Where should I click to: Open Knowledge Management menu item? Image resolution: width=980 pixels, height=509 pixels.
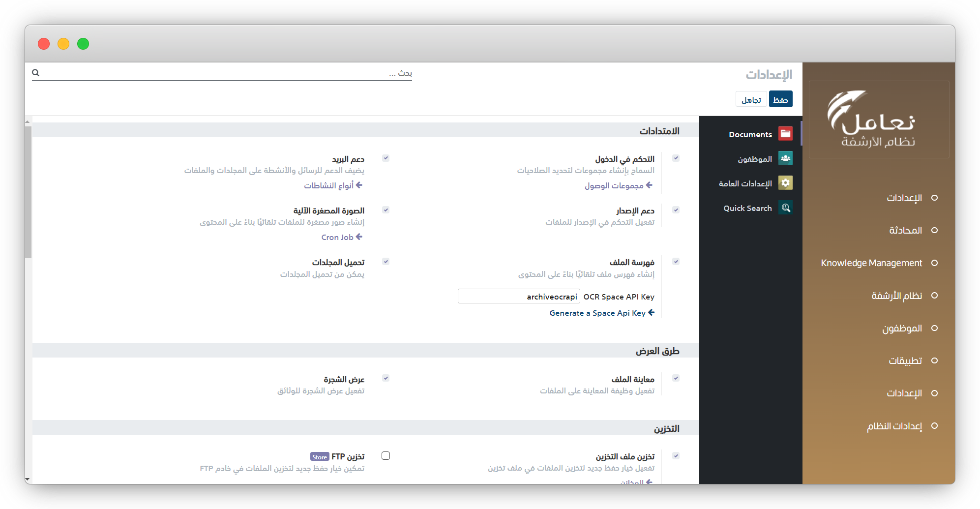pyautogui.click(x=871, y=263)
